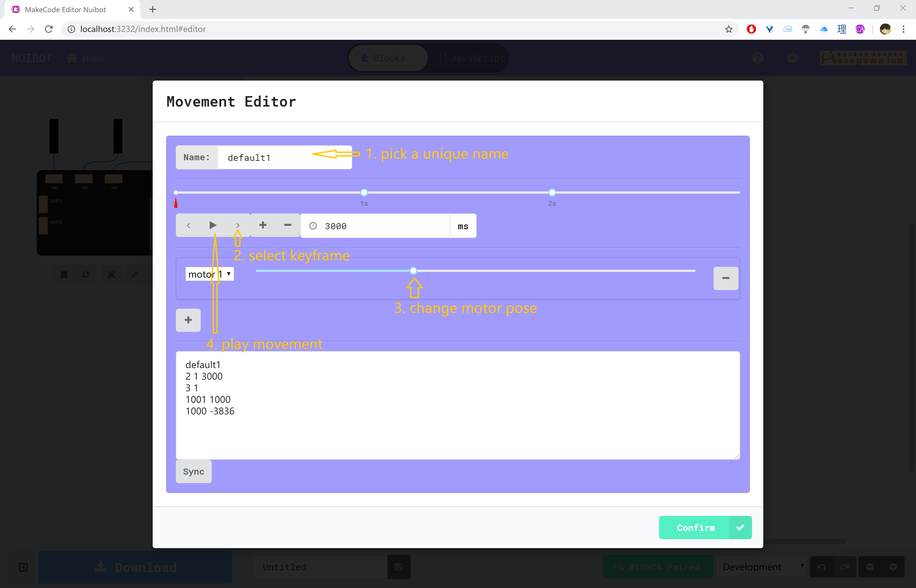Go to next keyframe
Viewport: 916px width, 588px height.
[x=237, y=225]
